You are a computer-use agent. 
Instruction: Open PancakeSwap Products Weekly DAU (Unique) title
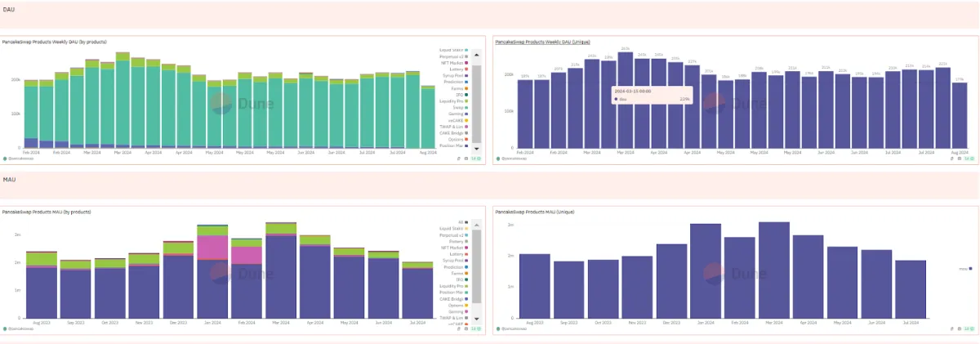pyautogui.click(x=543, y=42)
